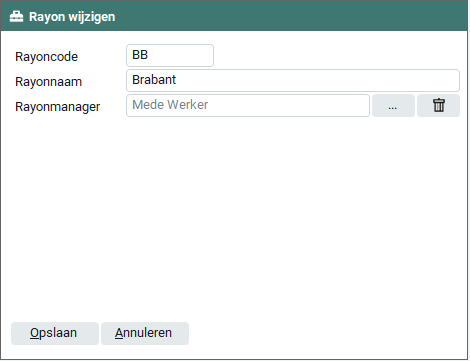Select the Rayonmanager field showing Mede Werker
This screenshot has height=361, width=470.
tap(248, 105)
